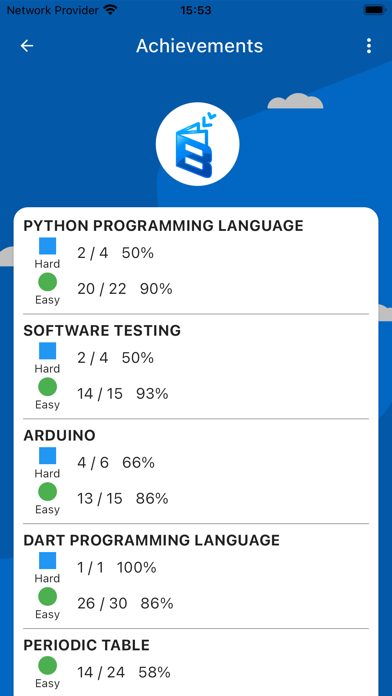This screenshot has height=696, width=392.
Task: Tap Python Easy score 20 / 22
Action: [102, 289]
